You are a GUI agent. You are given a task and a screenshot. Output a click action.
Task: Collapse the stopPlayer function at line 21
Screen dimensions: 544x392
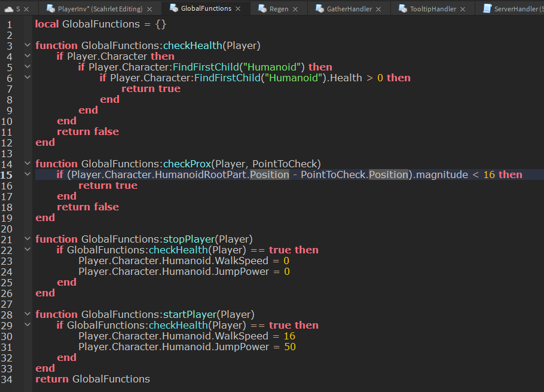pyautogui.click(x=27, y=238)
